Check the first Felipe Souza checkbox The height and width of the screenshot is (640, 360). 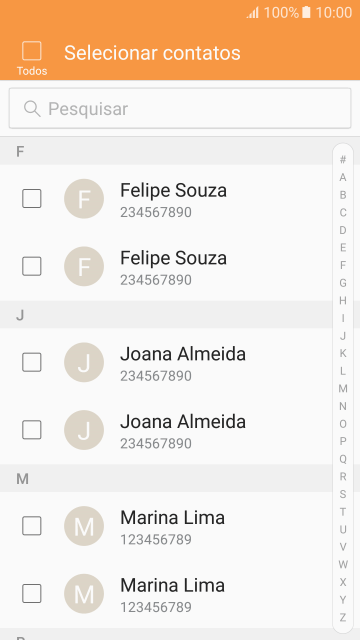coord(32,199)
